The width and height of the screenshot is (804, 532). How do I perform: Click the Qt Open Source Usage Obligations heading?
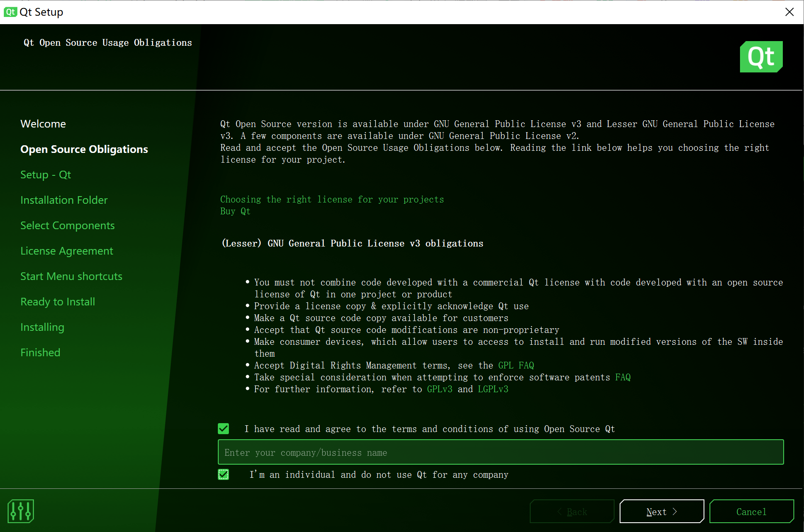click(108, 43)
